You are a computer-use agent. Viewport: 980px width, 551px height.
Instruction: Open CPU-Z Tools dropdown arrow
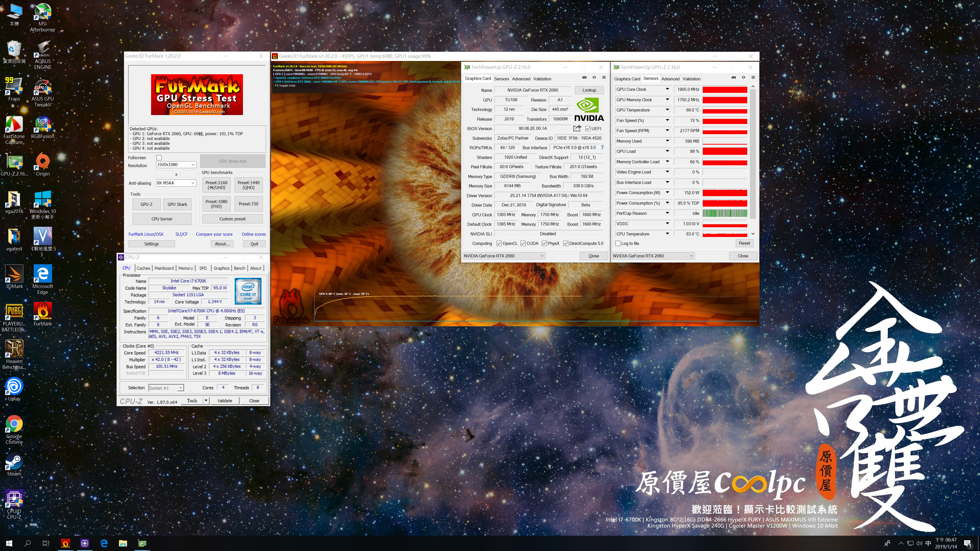click(x=206, y=400)
